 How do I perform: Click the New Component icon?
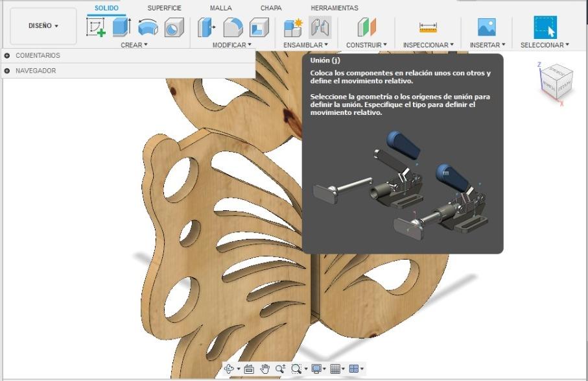[293, 27]
